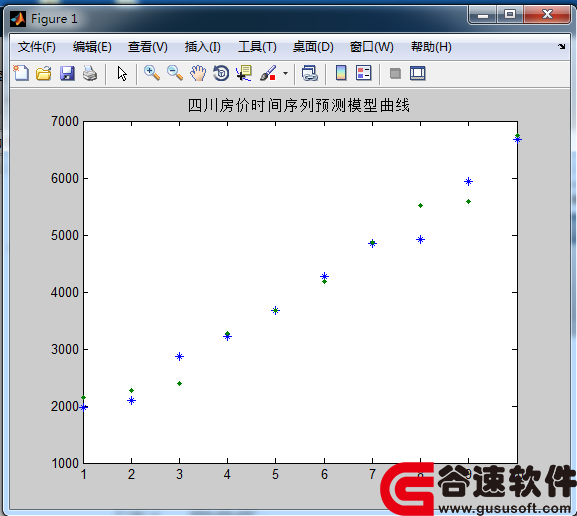Click the plot title 四川房价时间序列预测模型曲线
This screenshot has height=516, width=577.
tap(298, 105)
